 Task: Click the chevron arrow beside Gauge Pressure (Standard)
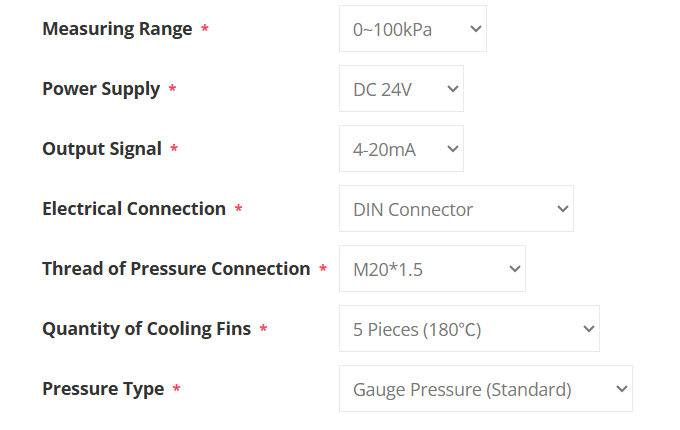pyautogui.click(x=621, y=389)
